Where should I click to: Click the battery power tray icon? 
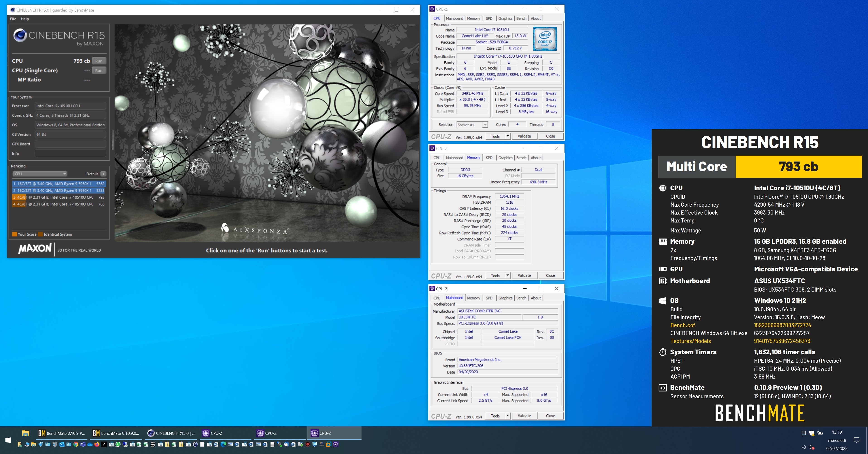pyautogui.click(x=820, y=433)
